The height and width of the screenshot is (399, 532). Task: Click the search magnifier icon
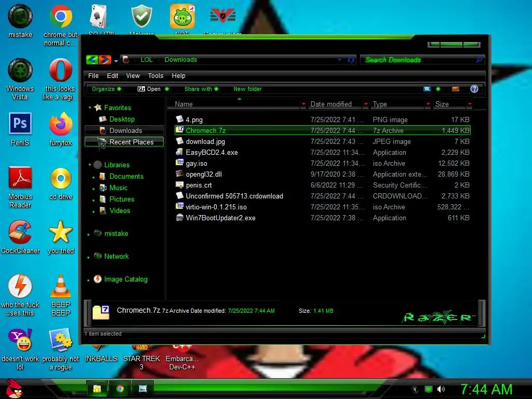[x=479, y=60]
